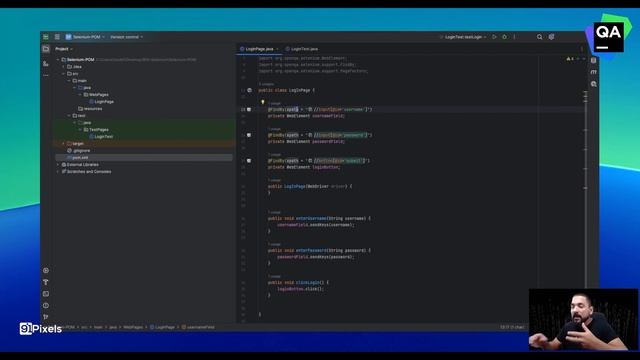
Task: Click the hamburger menu icon in title bar
Action: pyautogui.click(x=57, y=37)
